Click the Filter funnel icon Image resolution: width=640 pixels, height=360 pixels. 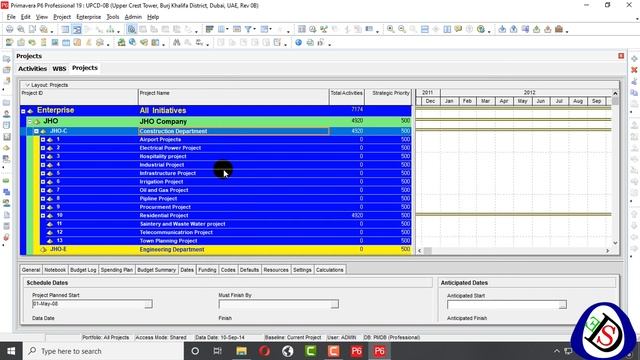pos(248,29)
